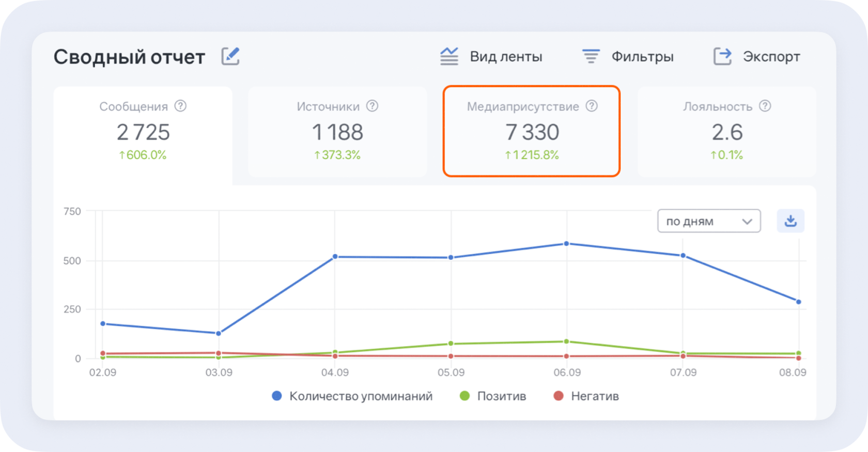Viewport: 868px width, 452px height.
Task: Open help icon next to Медиаприсутствие
Action: click(592, 106)
